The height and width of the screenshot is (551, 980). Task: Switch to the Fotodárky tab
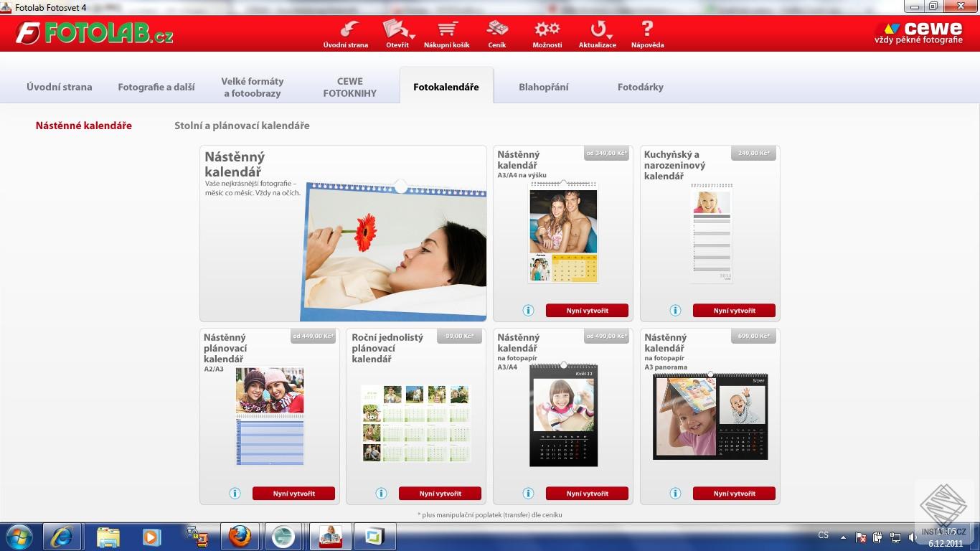(x=640, y=87)
